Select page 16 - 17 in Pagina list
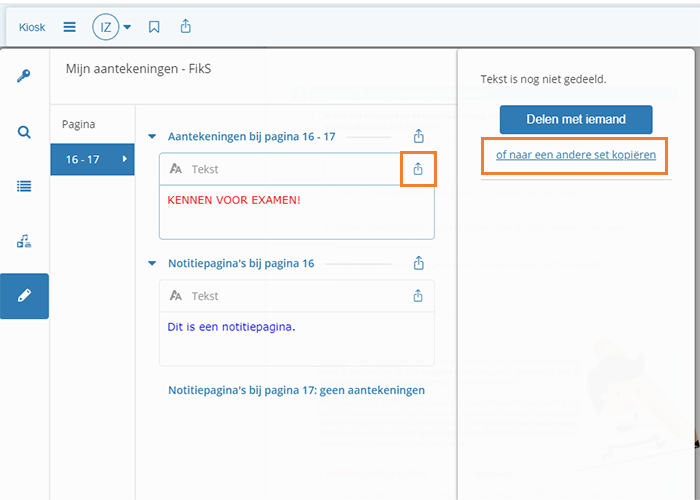Viewport: 700px width, 500px height. pyautogui.click(x=92, y=159)
